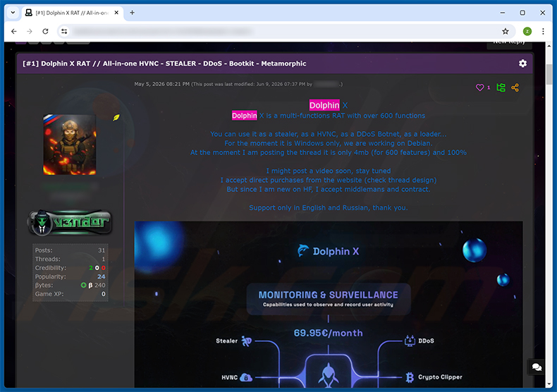This screenshot has width=557, height=392.
Task: Click the green plus Bytes icon
Action: pos(83,285)
